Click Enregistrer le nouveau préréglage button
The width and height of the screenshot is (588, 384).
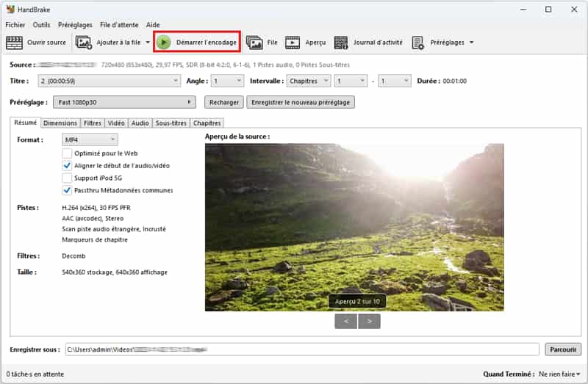(x=301, y=102)
